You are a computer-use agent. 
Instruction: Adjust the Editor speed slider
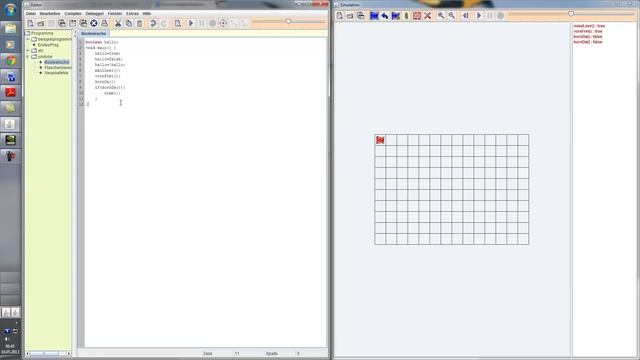pyautogui.click(x=289, y=21)
